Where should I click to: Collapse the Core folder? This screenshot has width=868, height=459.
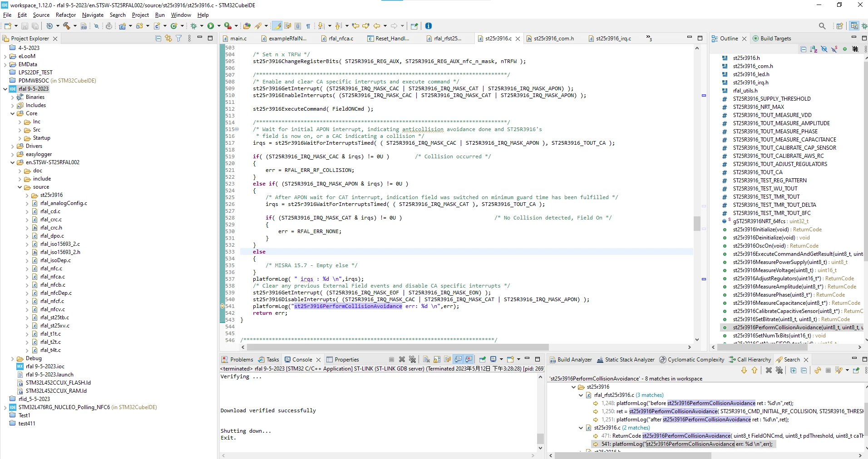pos(12,113)
